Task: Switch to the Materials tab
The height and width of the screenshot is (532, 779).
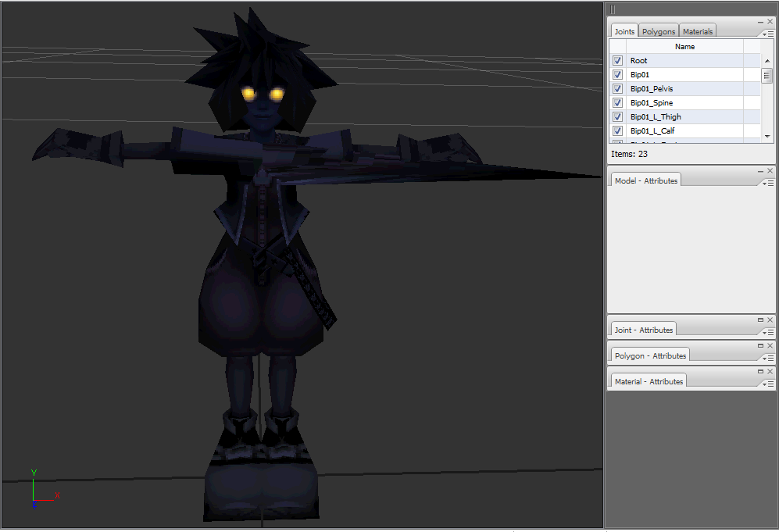Action: [x=697, y=30]
